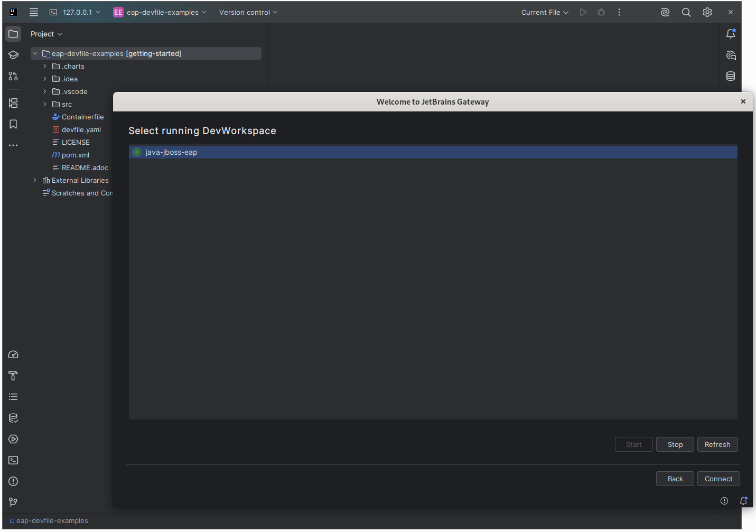The image size is (756, 532).
Task: Close the Welcome to JetBrains Gateway dialog
Action: pyautogui.click(x=743, y=101)
